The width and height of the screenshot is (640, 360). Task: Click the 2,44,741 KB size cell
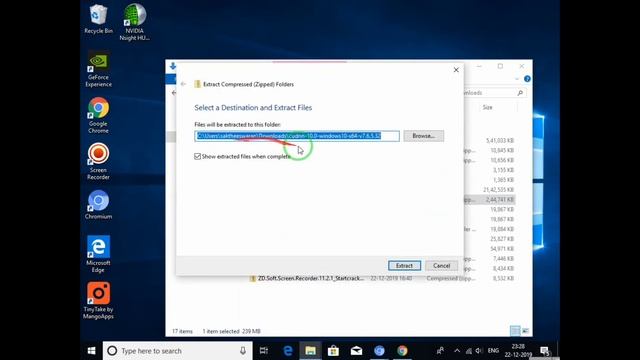[x=500, y=200]
